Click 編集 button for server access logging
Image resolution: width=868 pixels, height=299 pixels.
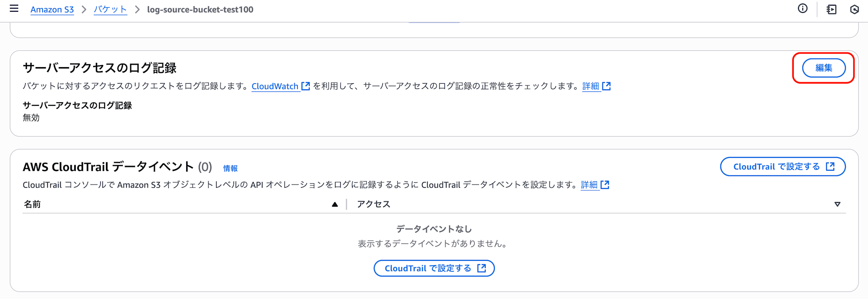(824, 68)
